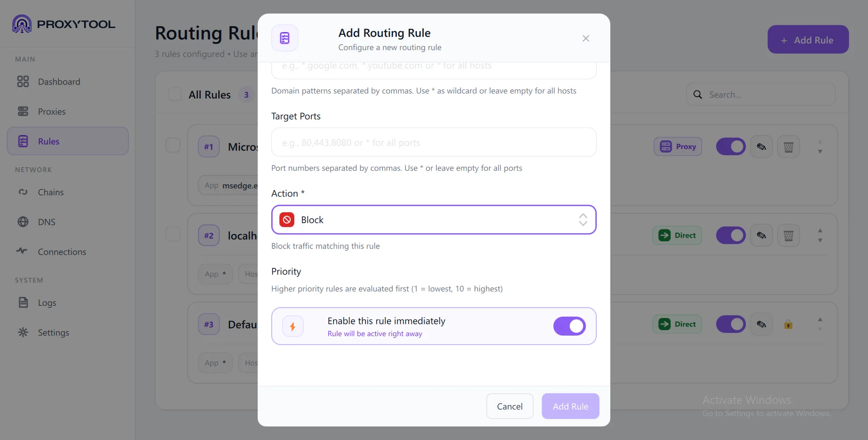
Task: Open the Action dropdown showing Block
Action: click(434, 220)
